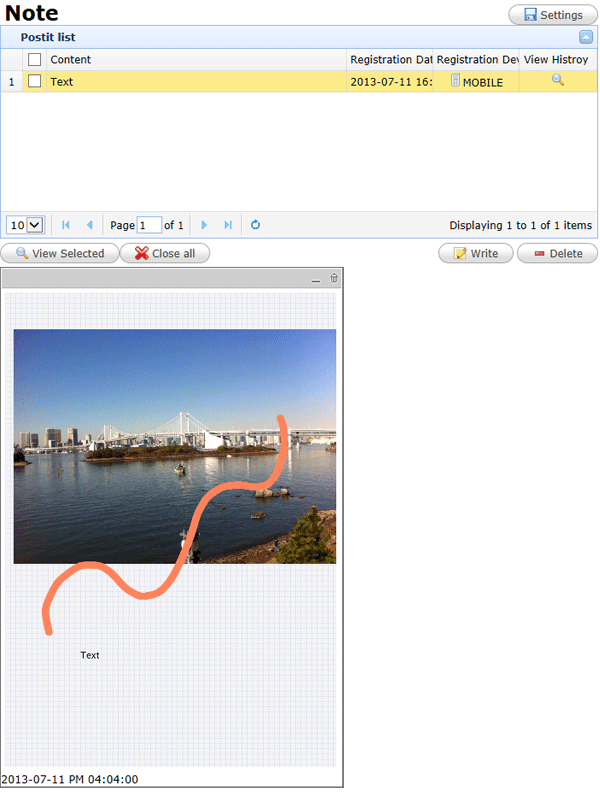
Task: Go to next page arrow
Action: click(204, 225)
